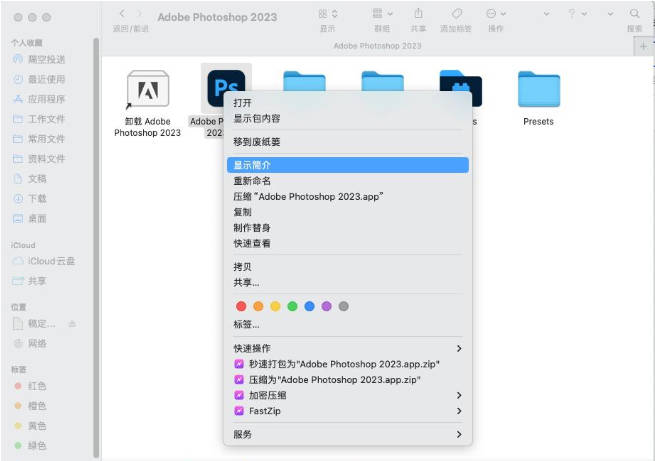Expand the 加密压缩 submenu
The height and width of the screenshot is (461, 655).
point(348,395)
